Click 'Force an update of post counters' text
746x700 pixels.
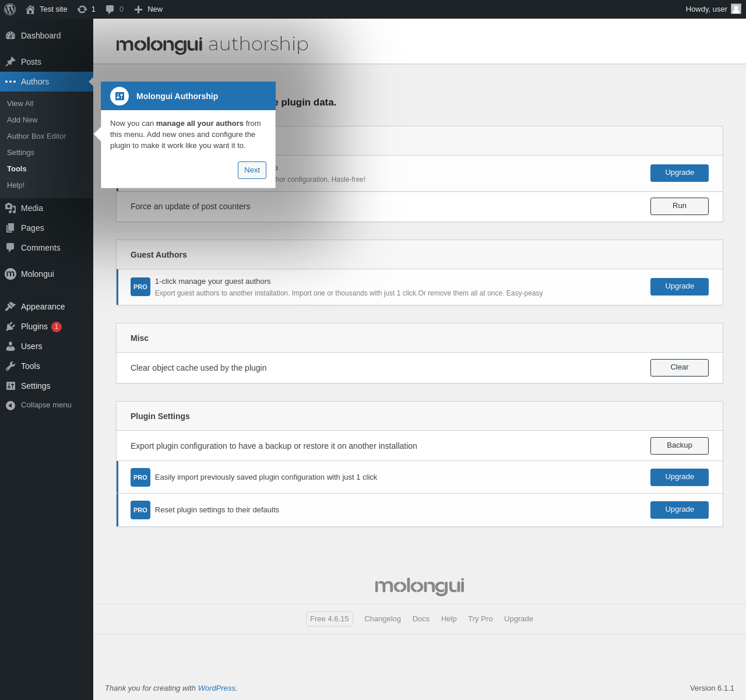click(x=190, y=206)
